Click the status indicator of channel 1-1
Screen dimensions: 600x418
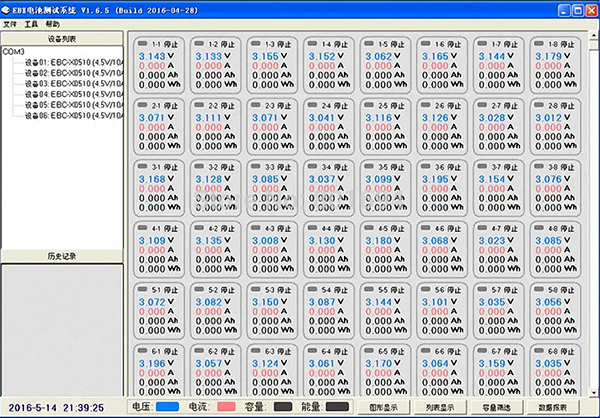pos(144,45)
